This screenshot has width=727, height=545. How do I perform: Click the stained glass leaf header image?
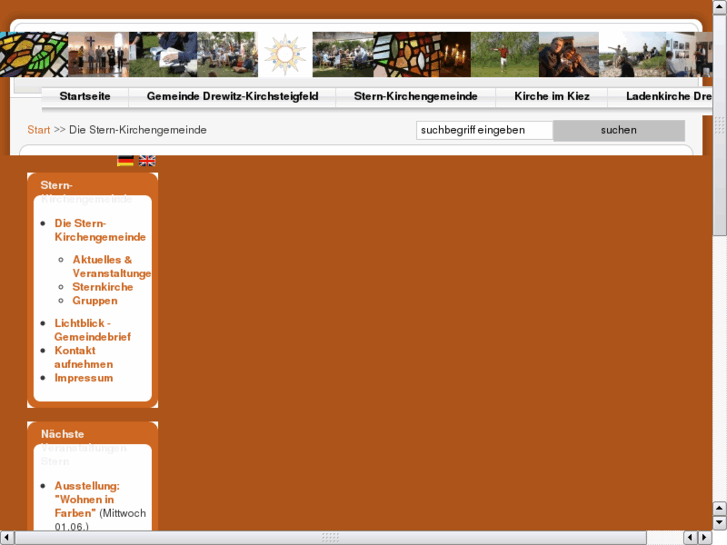coord(34,54)
